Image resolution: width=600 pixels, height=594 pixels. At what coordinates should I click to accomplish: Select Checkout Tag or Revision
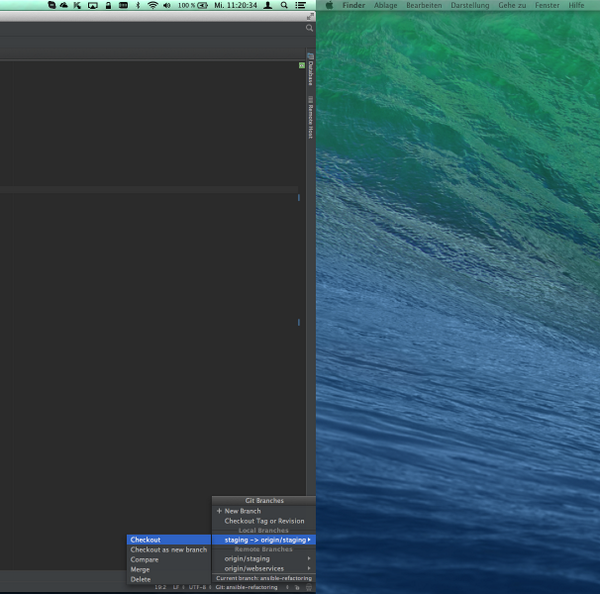click(264, 521)
